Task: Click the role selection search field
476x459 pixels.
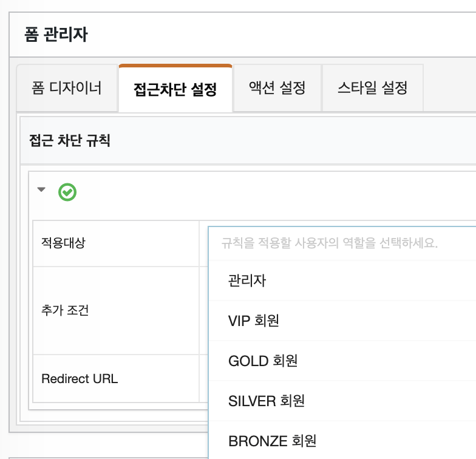Action: click(342, 243)
